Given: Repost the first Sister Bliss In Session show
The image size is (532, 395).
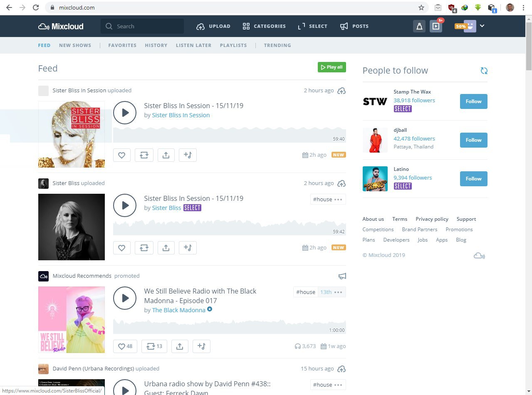Looking at the screenshot, I should coord(144,155).
